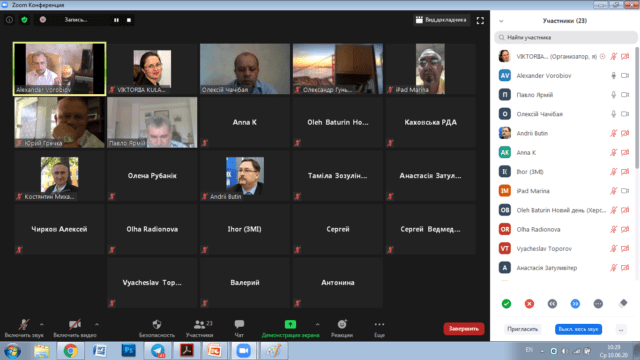Open the Чат chat panel
640x360 pixels.
239,328
